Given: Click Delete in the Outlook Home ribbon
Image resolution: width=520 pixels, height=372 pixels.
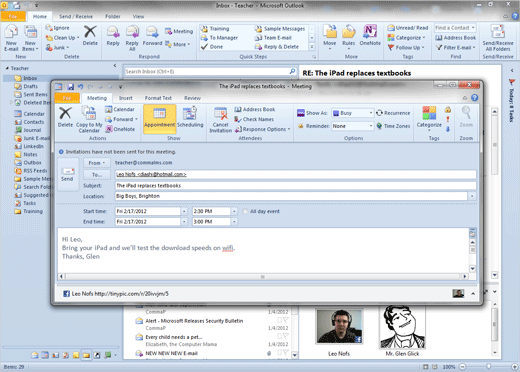Looking at the screenshot, I should [90, 36].
